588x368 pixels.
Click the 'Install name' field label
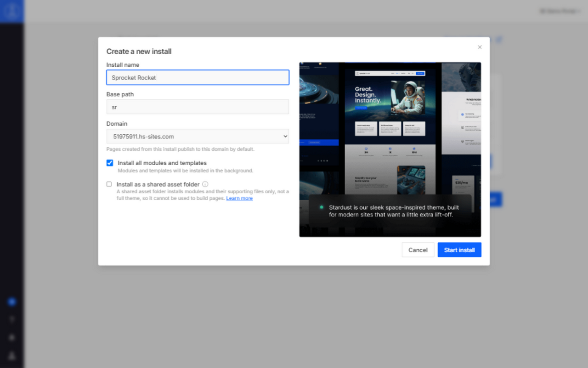click(x=123, y=65)
